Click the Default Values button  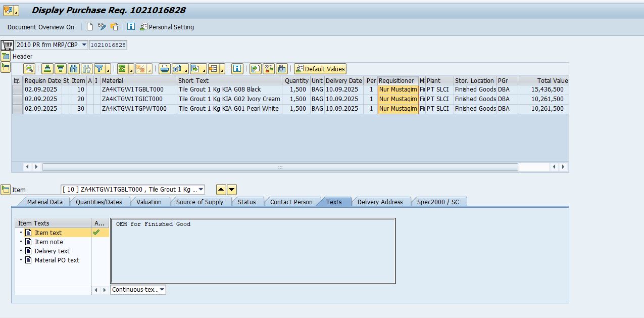[x=320, y=69]
